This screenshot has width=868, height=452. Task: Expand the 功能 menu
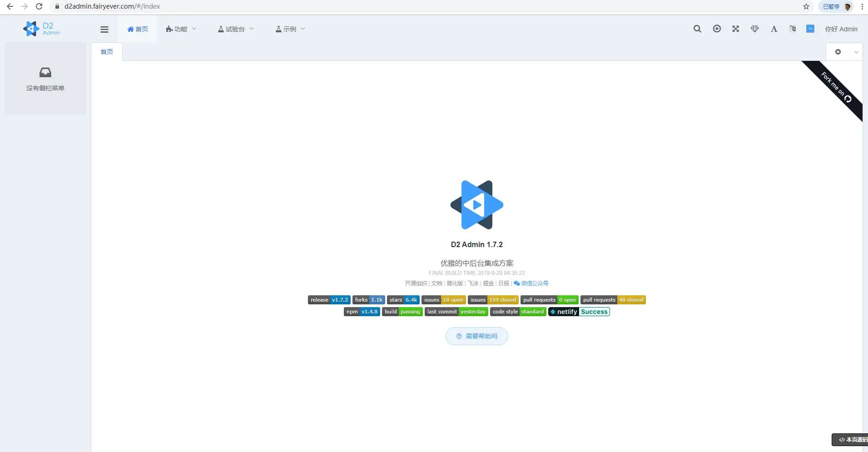[x=181, y=29]
